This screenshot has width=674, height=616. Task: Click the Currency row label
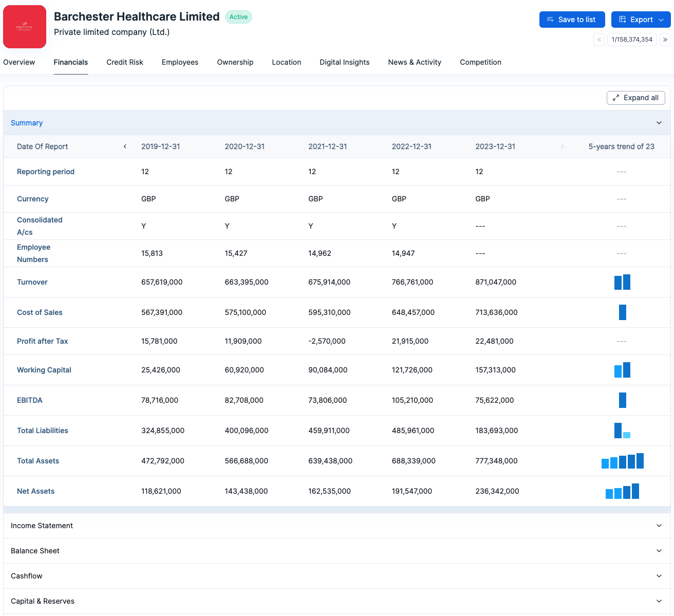pyautogui.click(x=33, y=199)
